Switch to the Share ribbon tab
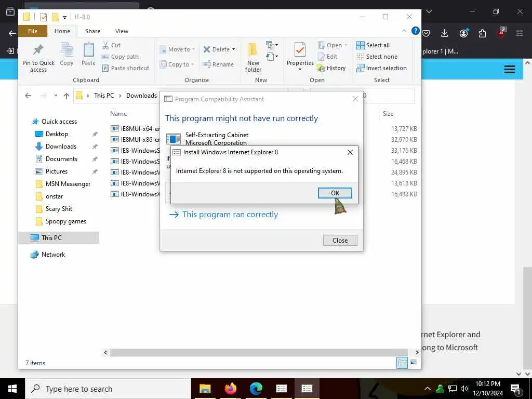The width and height of the screenshot is (532, 399). point(92,31)
